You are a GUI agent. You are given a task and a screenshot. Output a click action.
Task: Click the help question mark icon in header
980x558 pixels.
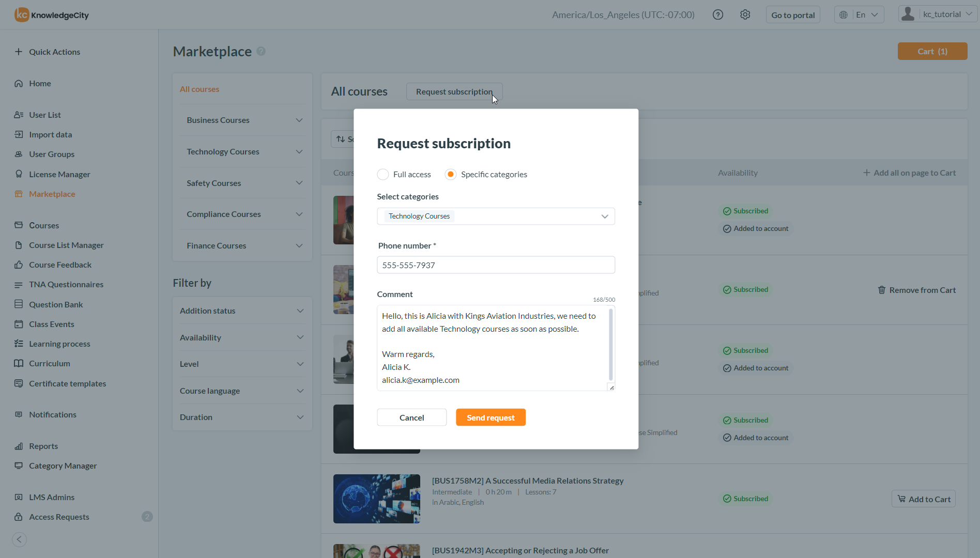717,15
